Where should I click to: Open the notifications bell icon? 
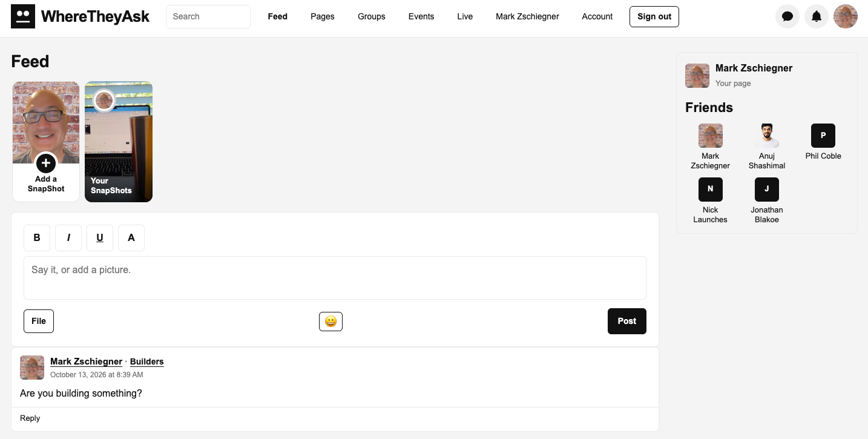tap(817, 16)
